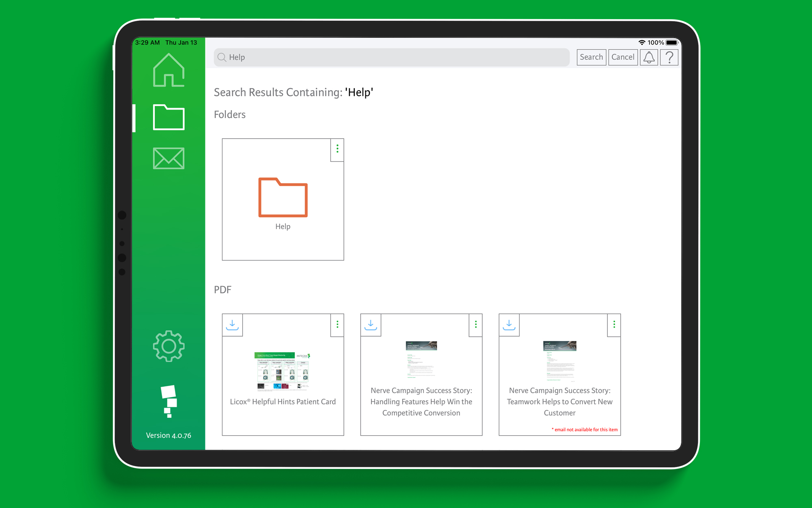Click the question mark Help icon
This screenshot has height=508, width=812.
pos(669,57)
